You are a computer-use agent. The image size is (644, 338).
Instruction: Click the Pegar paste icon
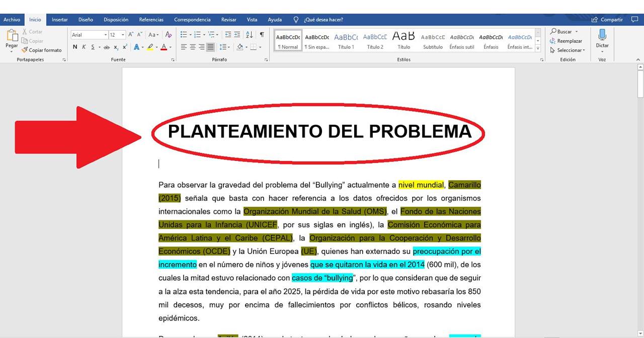point(12,36)
